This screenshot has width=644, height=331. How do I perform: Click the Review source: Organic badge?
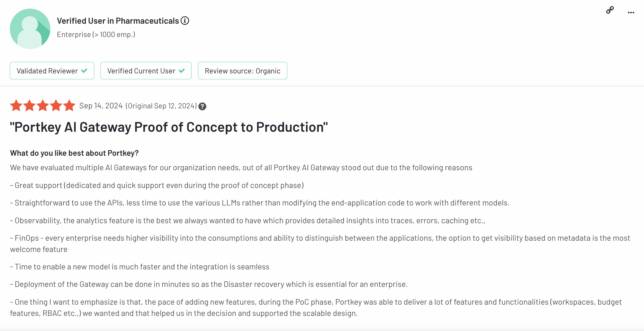(242, 71)
